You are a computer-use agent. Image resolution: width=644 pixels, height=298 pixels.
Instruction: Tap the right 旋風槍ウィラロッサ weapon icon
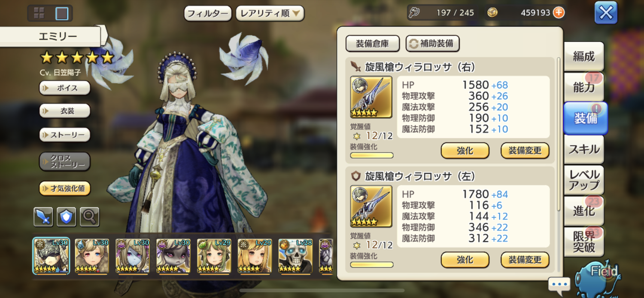tap(371, 97)
